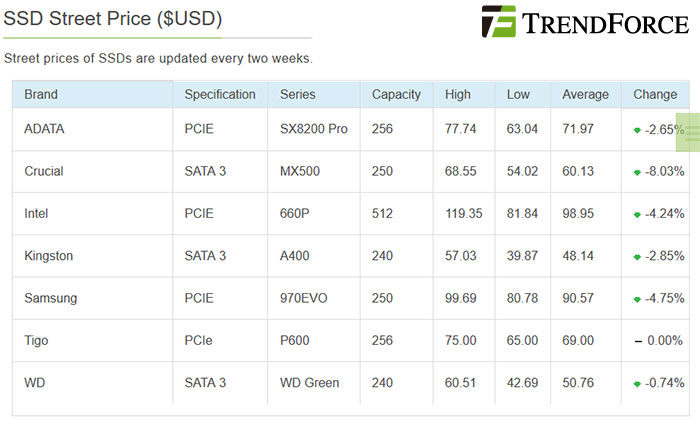This screenshot has height=424, width=700.
Task: Click the Crucial green down-arrow change indicator
Action: (637, 172)
